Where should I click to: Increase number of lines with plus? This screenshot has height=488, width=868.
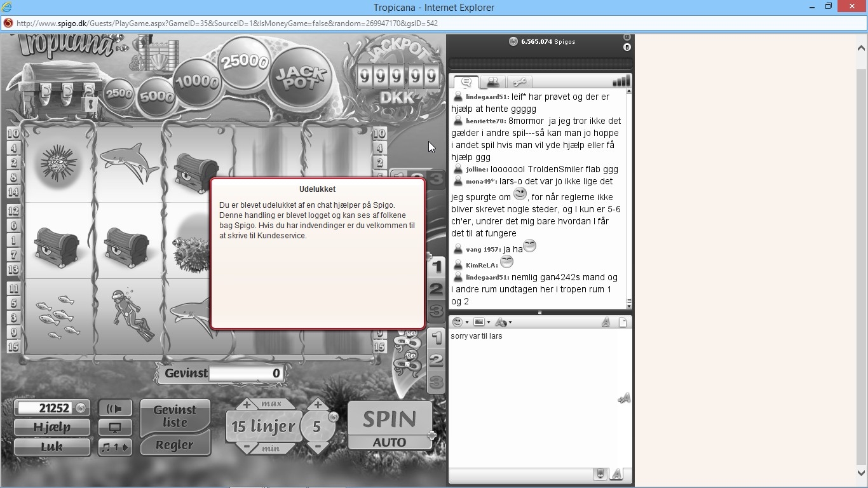247,405
